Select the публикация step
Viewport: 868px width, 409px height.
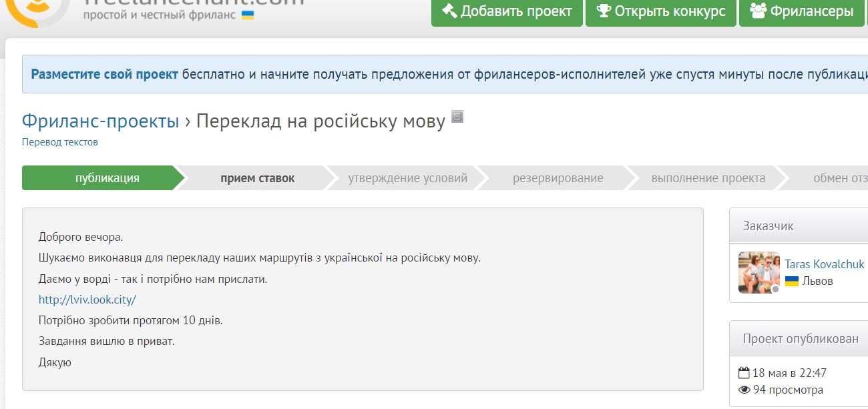(107, 178)
